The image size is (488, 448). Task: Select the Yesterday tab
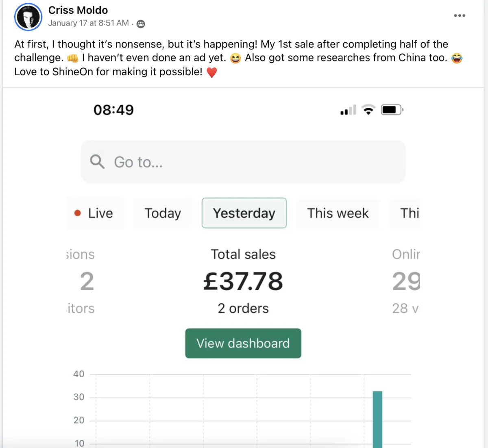coord(244,213)
